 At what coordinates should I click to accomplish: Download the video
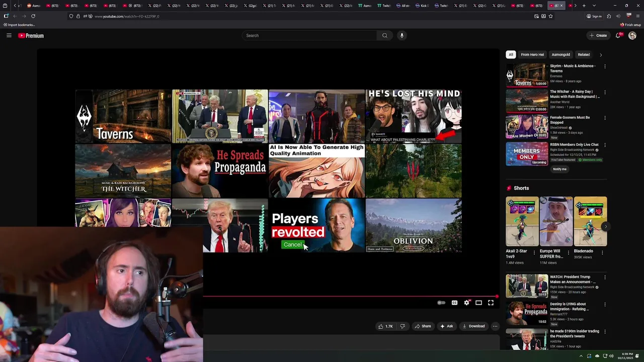(x=473, y=326)
